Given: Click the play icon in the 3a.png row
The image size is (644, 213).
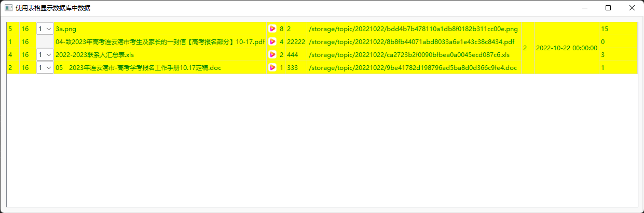Looking at the screenshot, I should point(272,29).
